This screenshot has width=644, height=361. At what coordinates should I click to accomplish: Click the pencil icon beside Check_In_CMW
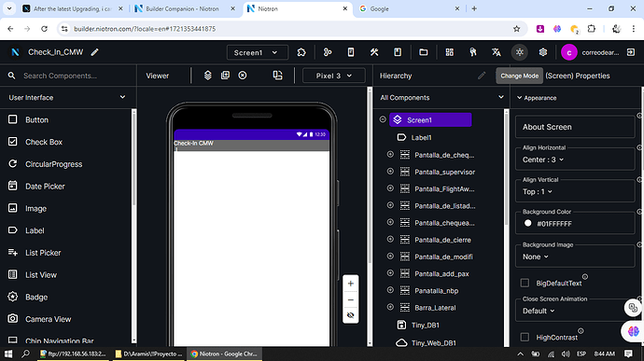(x=95, y=52)
